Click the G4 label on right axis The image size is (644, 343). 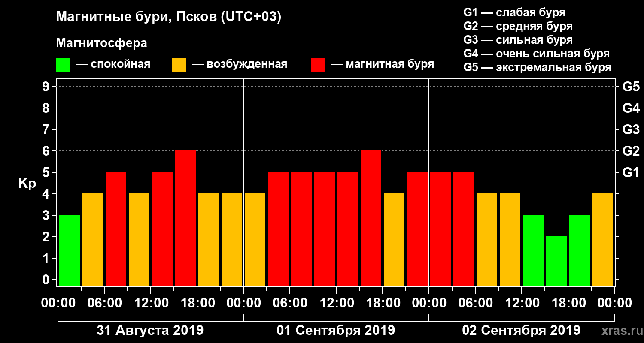[x=631, y=108]
